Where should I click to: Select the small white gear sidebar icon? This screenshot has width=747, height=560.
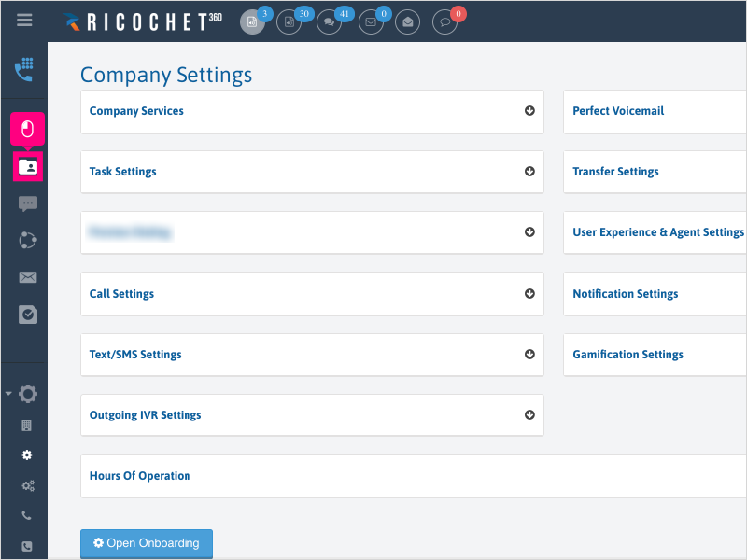click(x=27, y=455)
